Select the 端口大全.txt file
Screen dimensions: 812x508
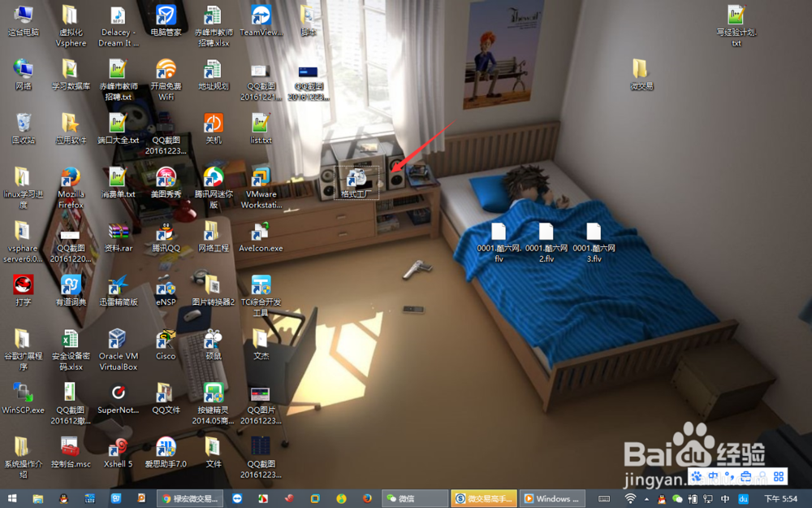[118, 128]
